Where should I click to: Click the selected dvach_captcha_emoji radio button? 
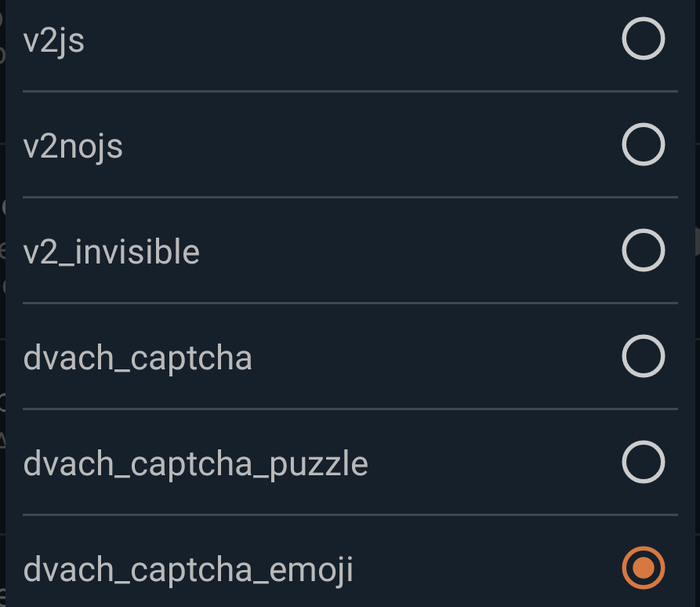(643, 567)
